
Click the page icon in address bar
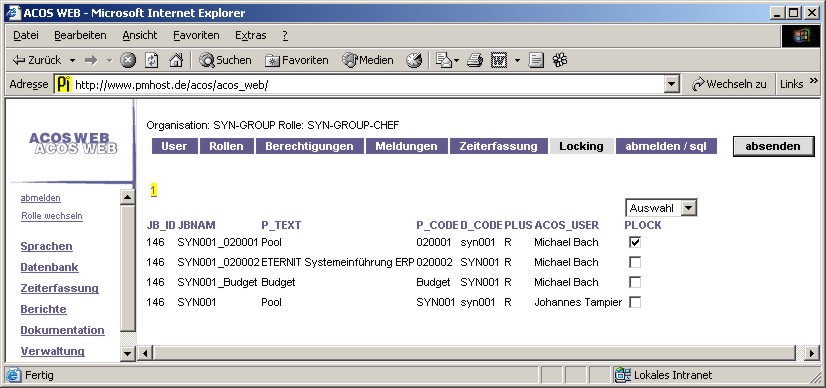64,84
